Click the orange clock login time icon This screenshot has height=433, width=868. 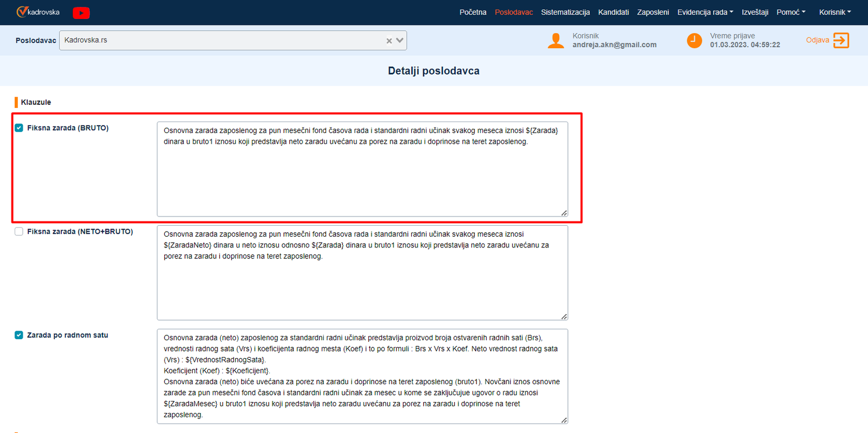tap(694, 41)
